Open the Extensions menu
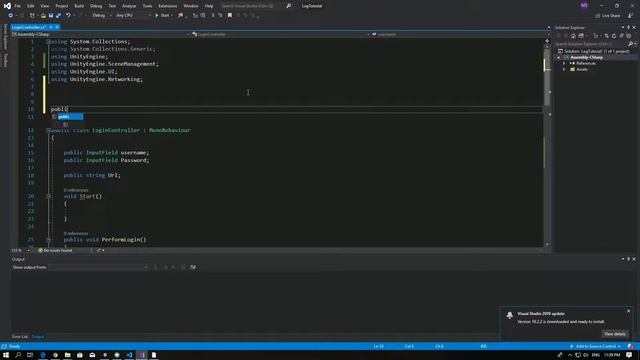This screenshot has height=360, width=640. pos(168,6)
